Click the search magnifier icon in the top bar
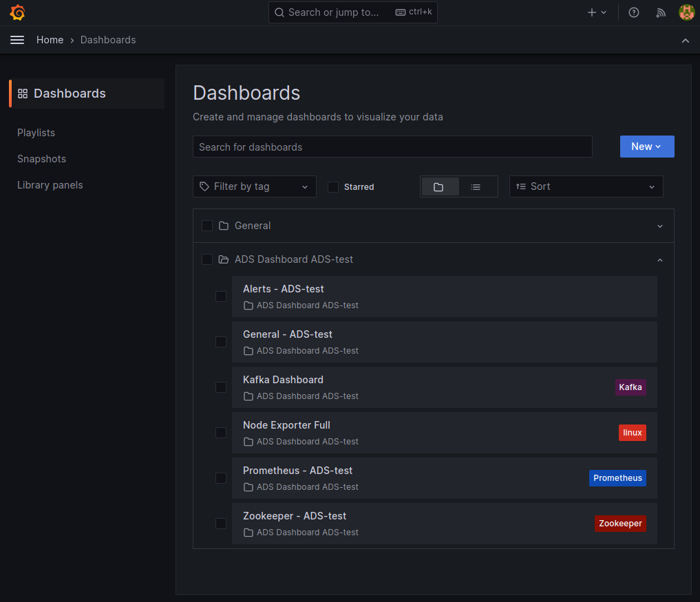Viewport: 700px width, 602px height. click(279, 12)
